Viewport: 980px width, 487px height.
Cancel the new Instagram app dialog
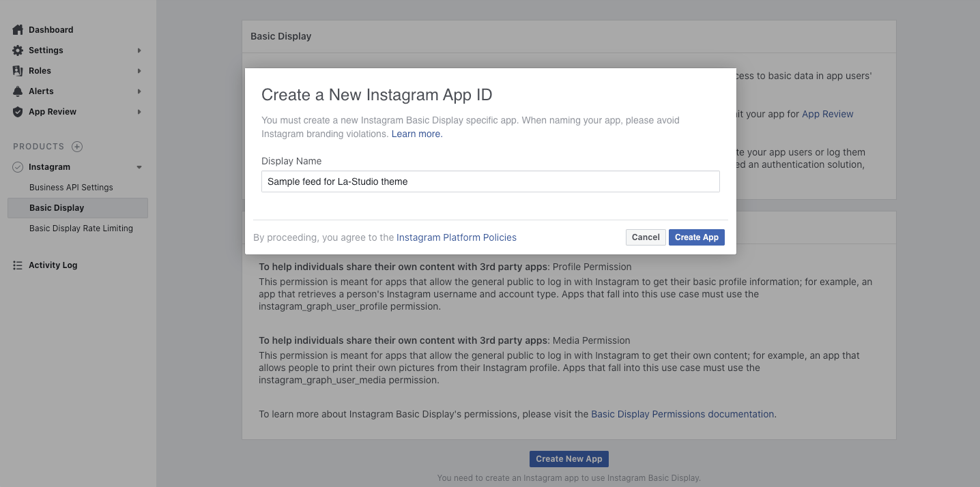click(x=645, y=237)
